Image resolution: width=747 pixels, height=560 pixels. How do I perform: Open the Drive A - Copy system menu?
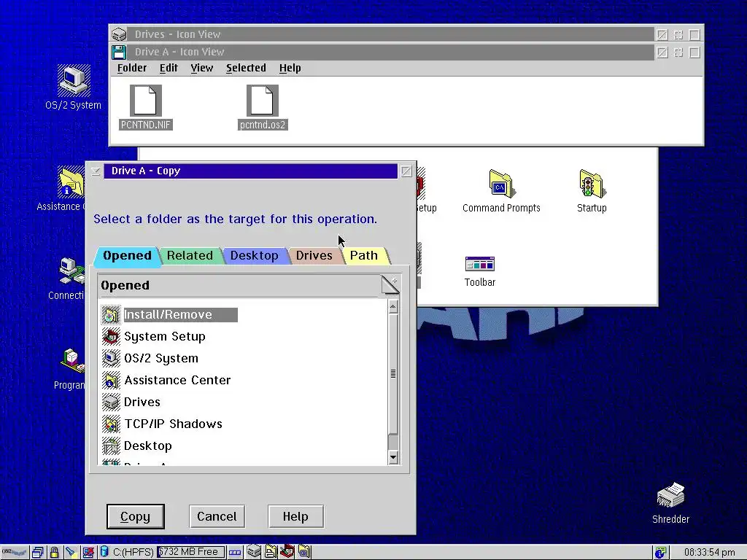[96, 171]
